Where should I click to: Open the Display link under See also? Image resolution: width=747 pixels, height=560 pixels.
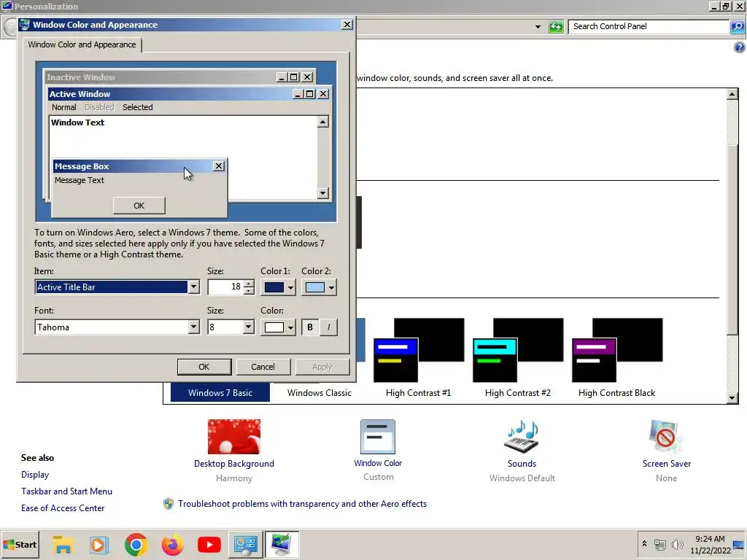point(35,474)
